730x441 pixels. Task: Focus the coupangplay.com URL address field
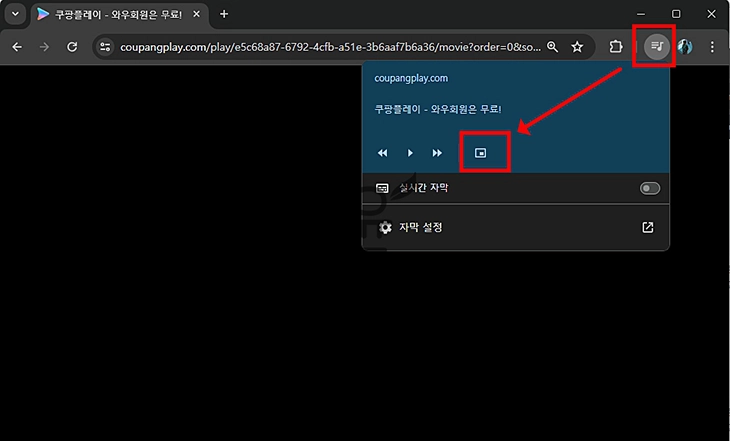pyautogui.click(x=330, y=47)
